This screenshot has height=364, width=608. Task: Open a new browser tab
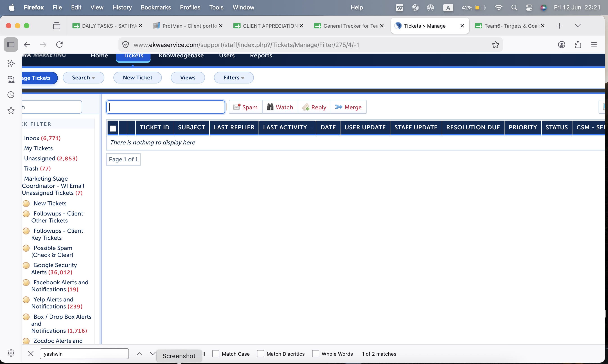pyautogui.click(x=559, y=26)
